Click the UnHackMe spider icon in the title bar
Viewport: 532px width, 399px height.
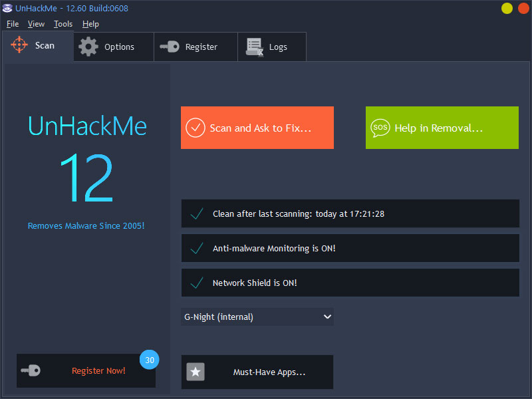click(7, 9)
